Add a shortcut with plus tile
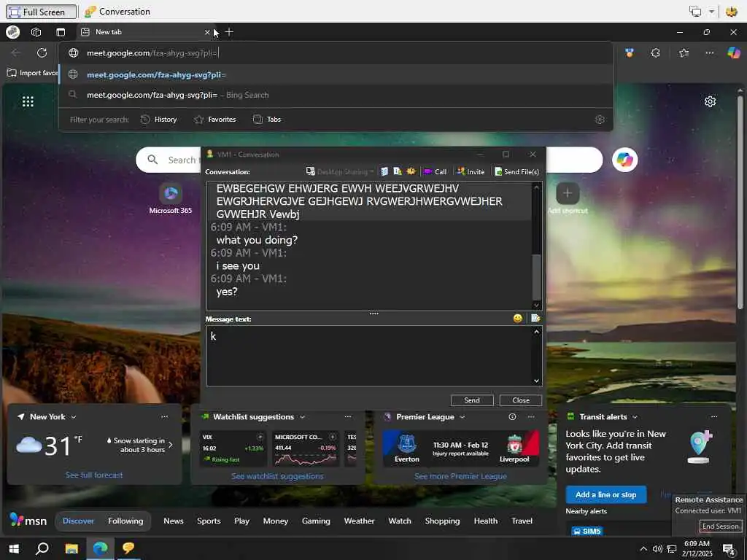The image size is (747, 560). pyautogui.click(x=568, y=192)
